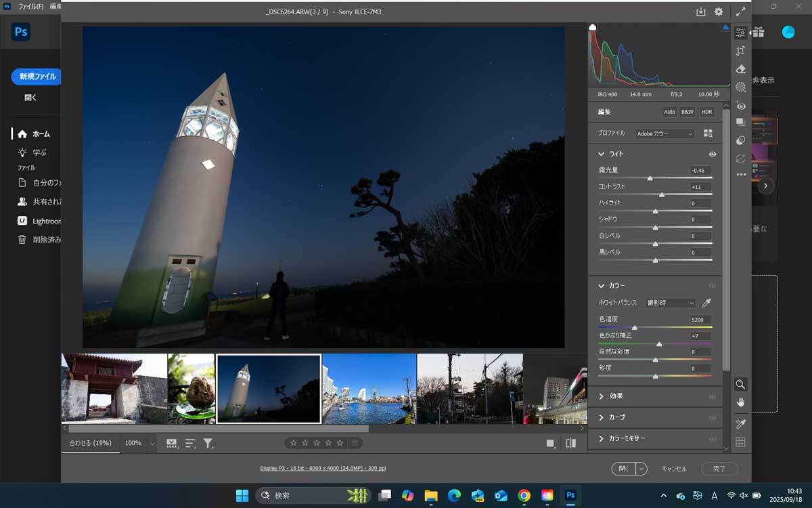Select the Yokohama harbor thumbnail in filmstrip

(369, 389)
